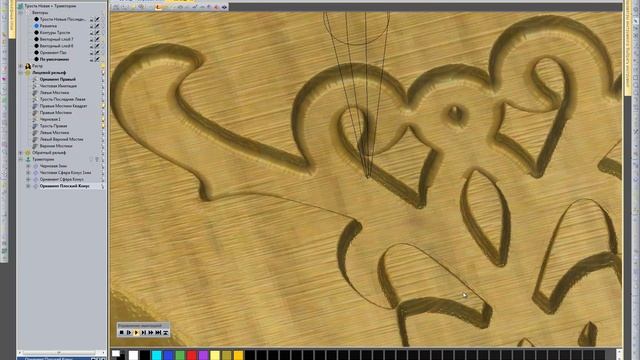Click pencil icon of По умолчанию layer
The width and height of the screenshot is (640, 360).
97,59
